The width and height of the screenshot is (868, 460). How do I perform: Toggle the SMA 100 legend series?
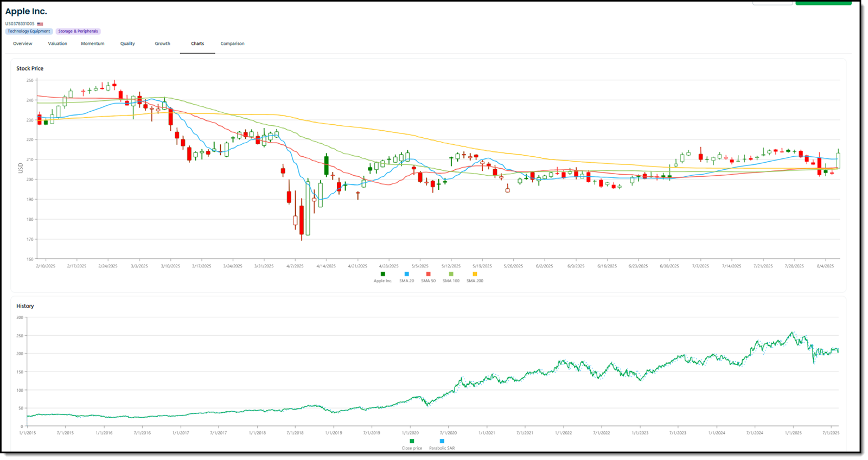(x=451, y=277)
